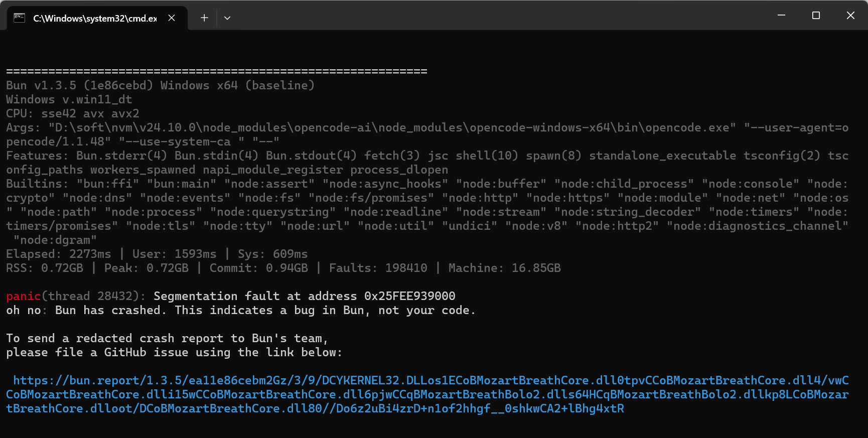Screen dimensions: 868x438
Task: Click the 'Builtins:' label
Action: pyautogui.click(x=38, y=184)
